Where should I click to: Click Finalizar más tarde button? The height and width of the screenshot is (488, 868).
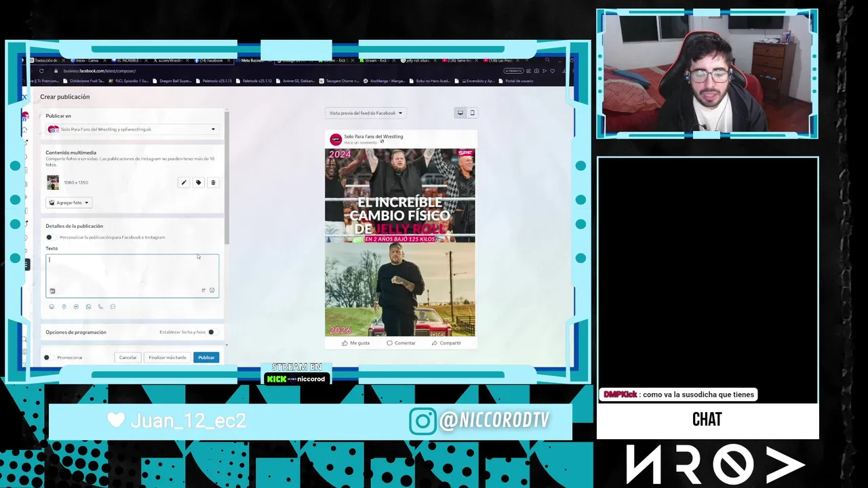167,357
